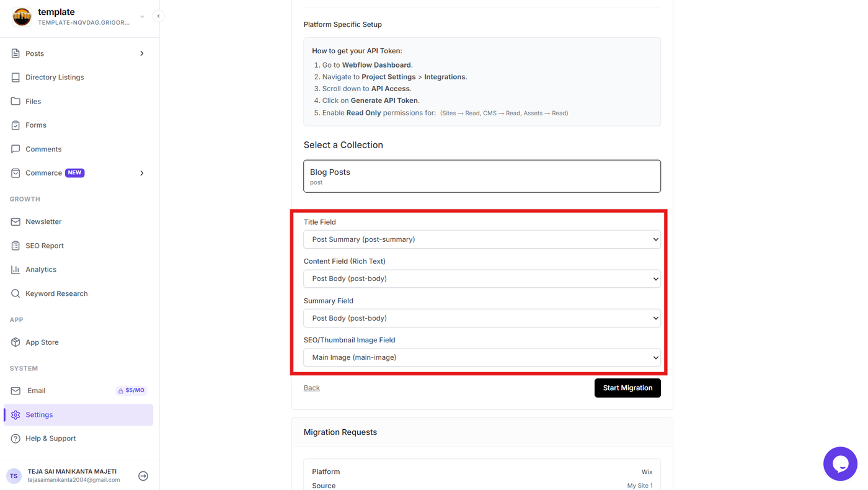Open the Content Field (Rich Text) dropdown
This screenshot has height=490, width=868.
pos(482,278)
